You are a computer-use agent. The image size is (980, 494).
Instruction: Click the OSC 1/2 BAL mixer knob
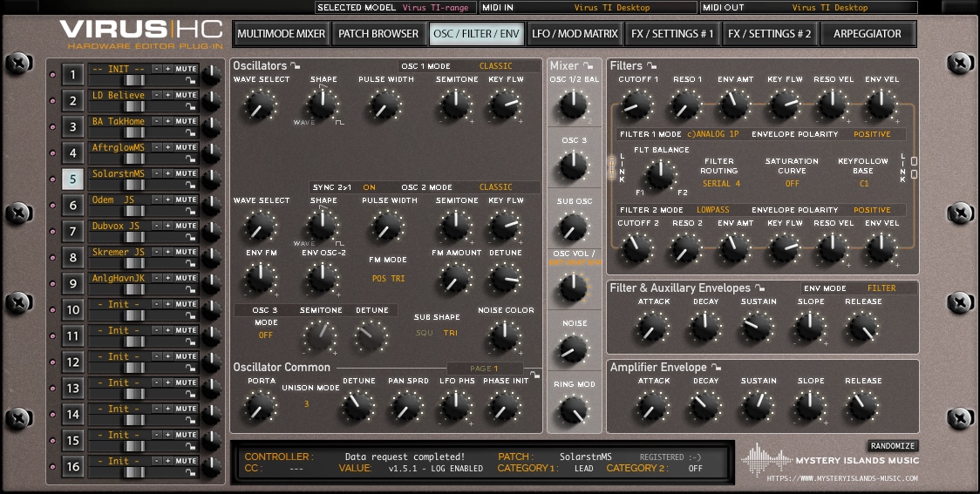point(573,104)
